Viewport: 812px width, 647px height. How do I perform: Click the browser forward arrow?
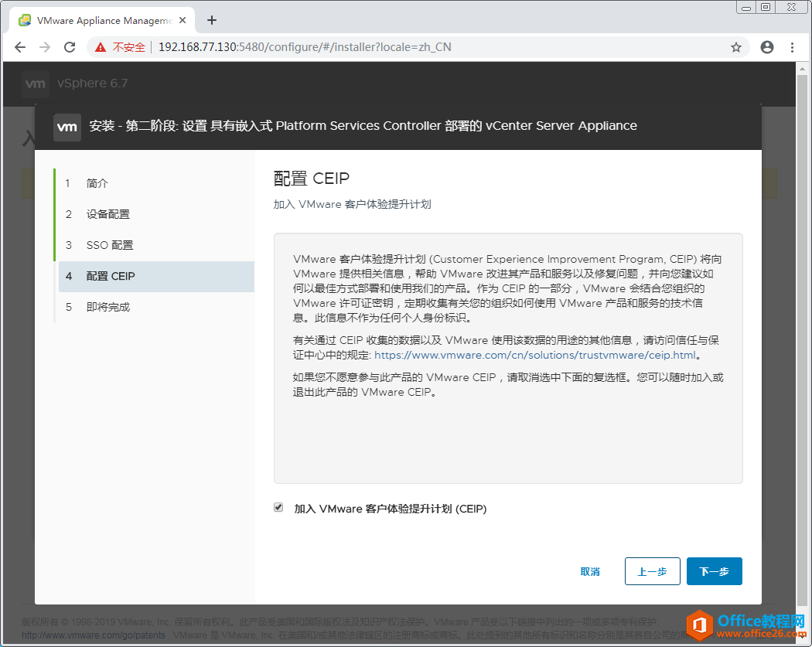pos(45,47)
